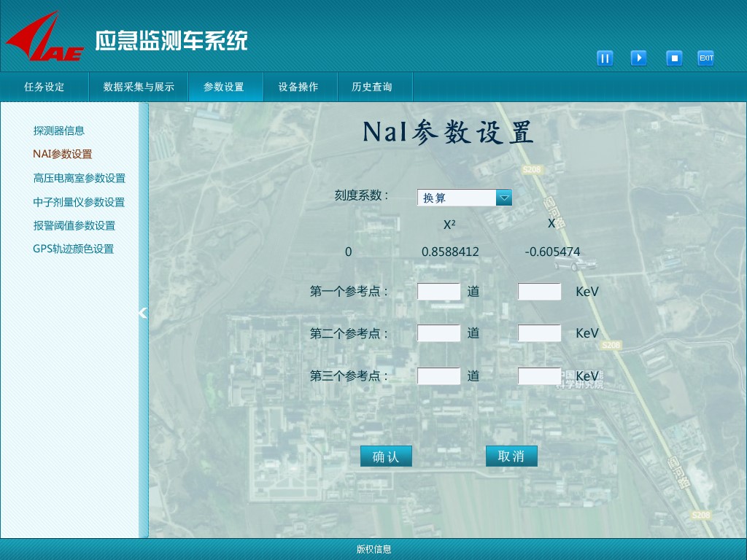Image resolution: width=747 pixels, height=560 pixels.
Task: Click the 确认 button
Action: coord(386,456)
